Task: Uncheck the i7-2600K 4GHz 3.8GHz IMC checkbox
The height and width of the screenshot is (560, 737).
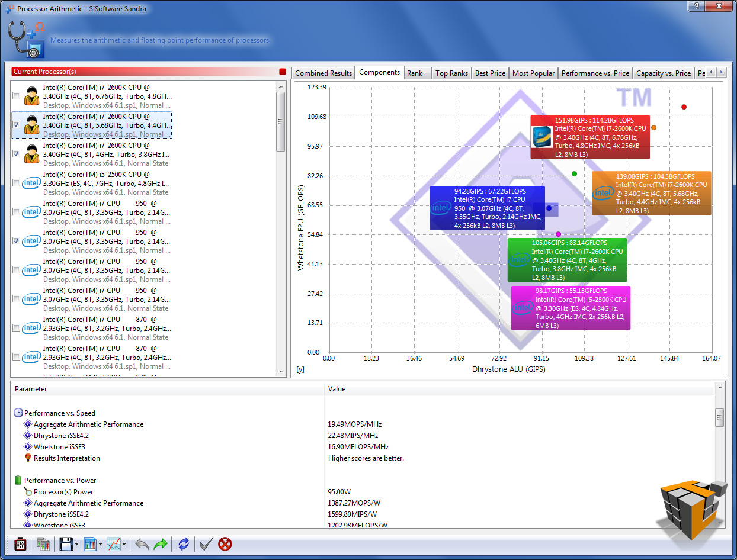Action: point(17,154)
